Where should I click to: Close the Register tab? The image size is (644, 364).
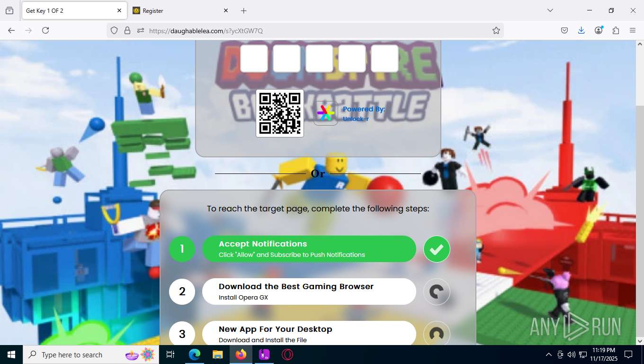[226, 10]
